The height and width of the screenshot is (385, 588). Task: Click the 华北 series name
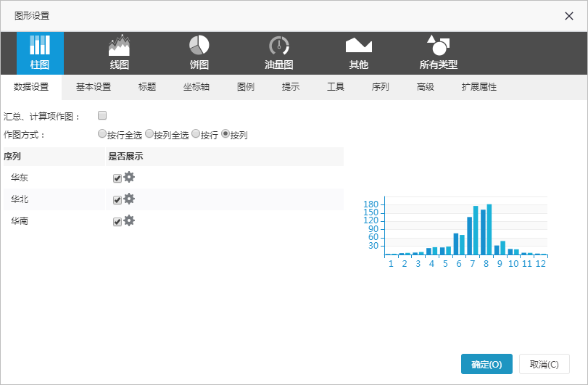coord(20,199)
